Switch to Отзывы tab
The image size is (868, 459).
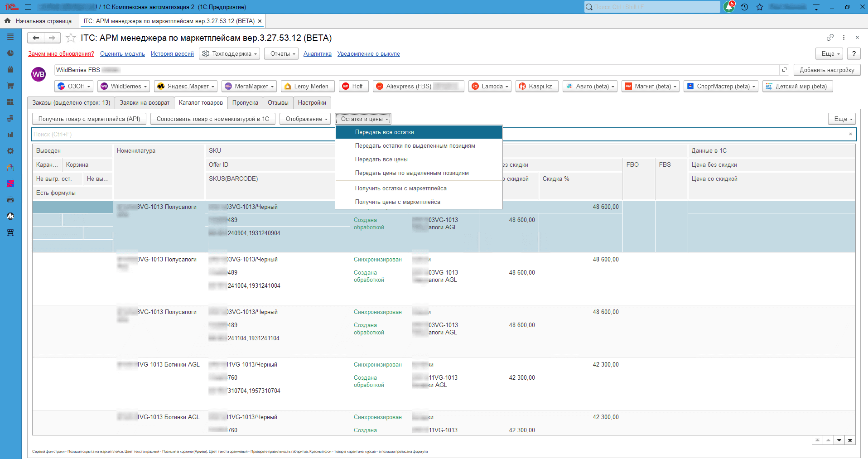pos(278,103)
